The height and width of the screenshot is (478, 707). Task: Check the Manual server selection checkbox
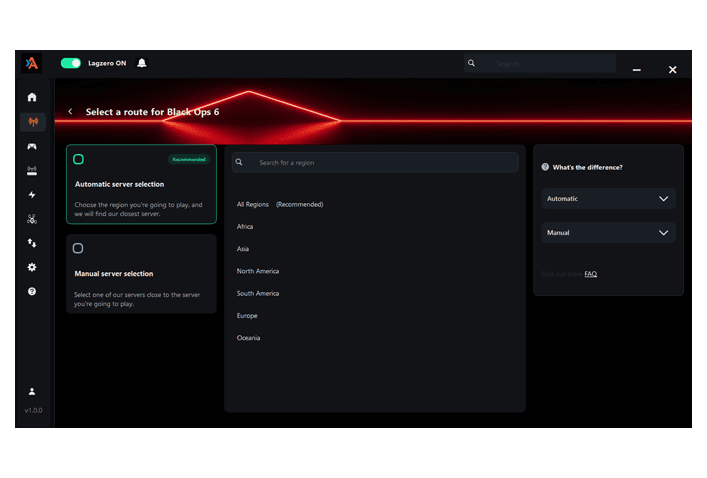79,248
